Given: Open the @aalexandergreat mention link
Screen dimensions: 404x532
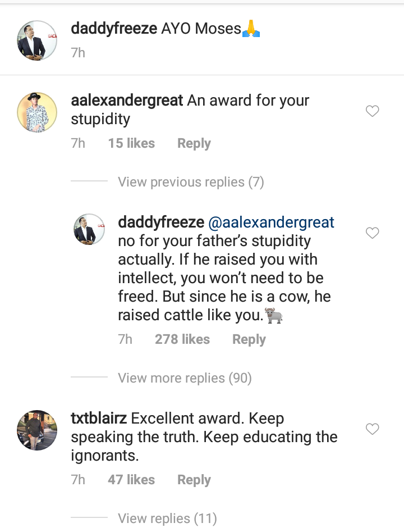Looking at the screenshot, I should coord(272,222).
